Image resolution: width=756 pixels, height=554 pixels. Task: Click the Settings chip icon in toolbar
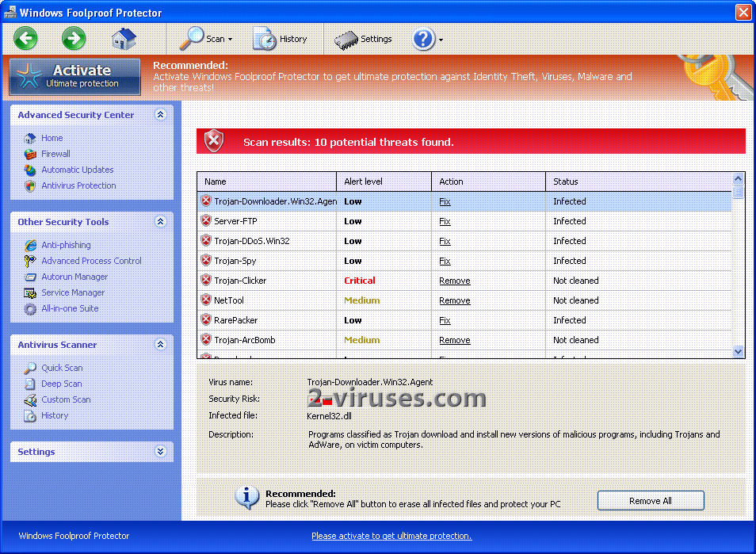coord(346,40)
